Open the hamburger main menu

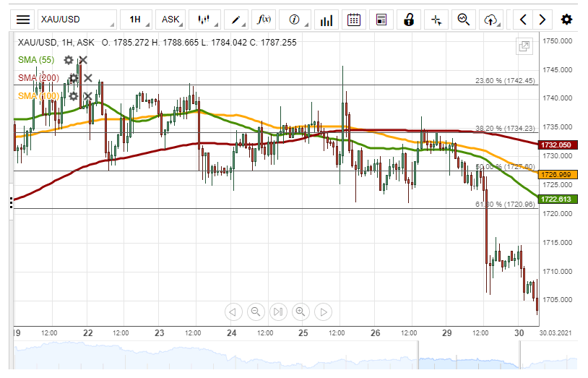pyautogui.click(x=24, y=20)
